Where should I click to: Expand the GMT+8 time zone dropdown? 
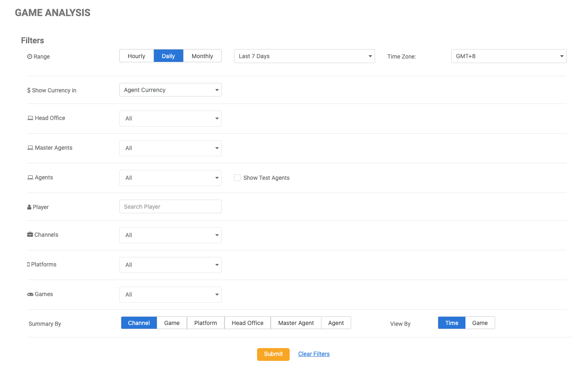coord(508,56)
